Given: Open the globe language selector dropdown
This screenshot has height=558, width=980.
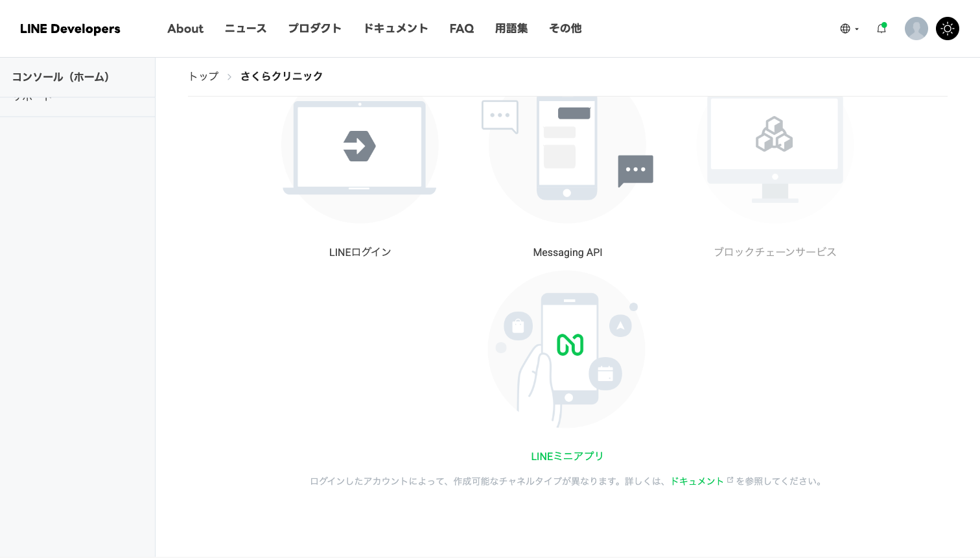Looking at the screenshot, I should [x=849, y=29].
